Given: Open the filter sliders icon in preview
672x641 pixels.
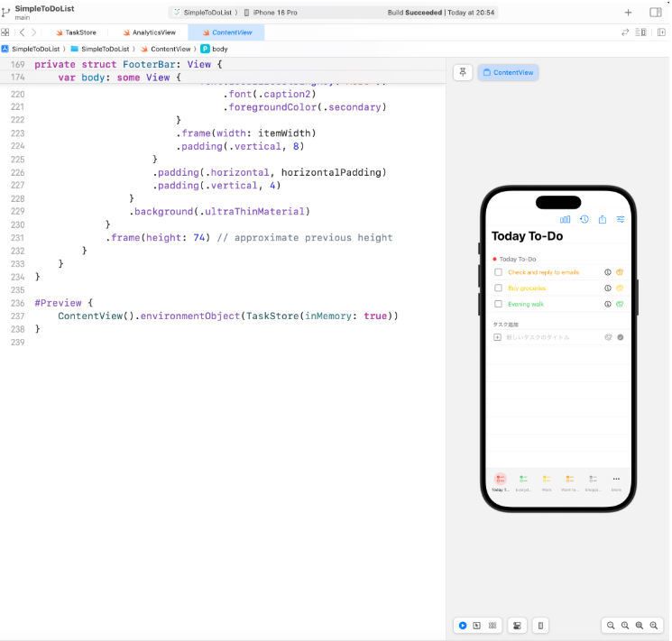Looking at the screenshot, I should pos(621,219).
